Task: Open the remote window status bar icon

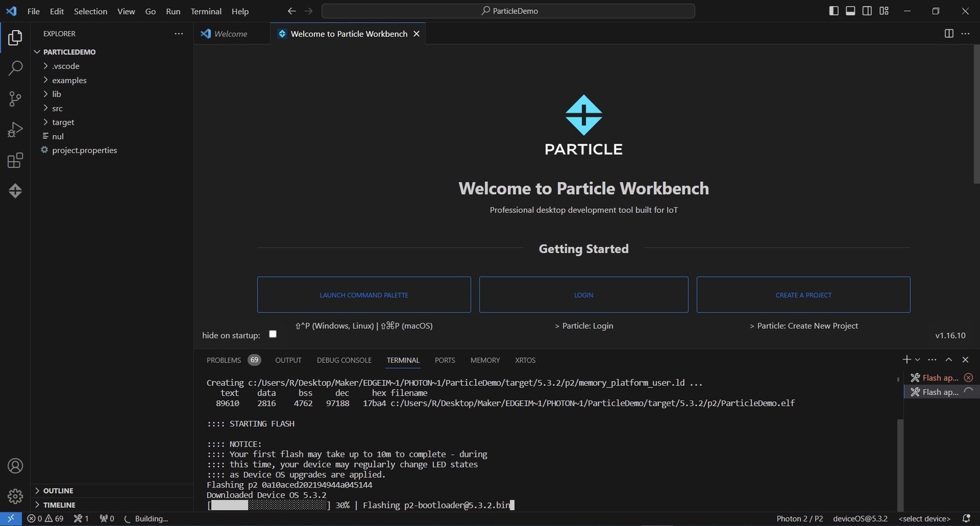Action: pos(11,519)
